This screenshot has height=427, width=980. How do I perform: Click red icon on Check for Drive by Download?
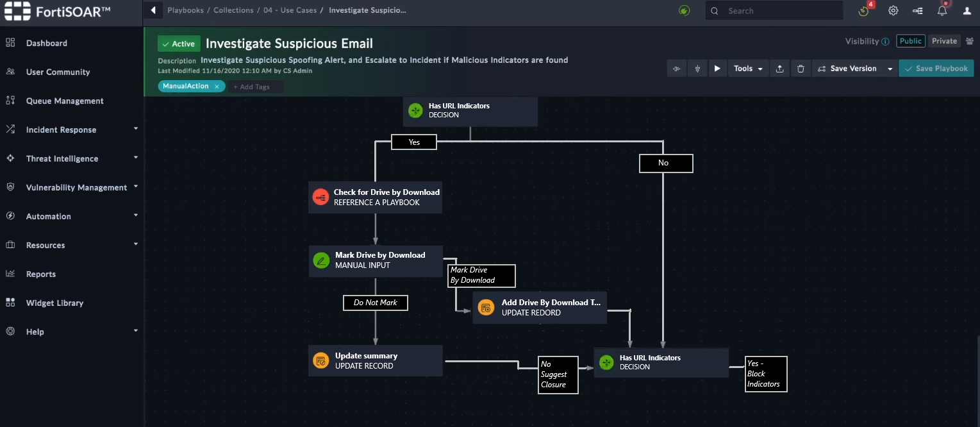click(320, 197)
